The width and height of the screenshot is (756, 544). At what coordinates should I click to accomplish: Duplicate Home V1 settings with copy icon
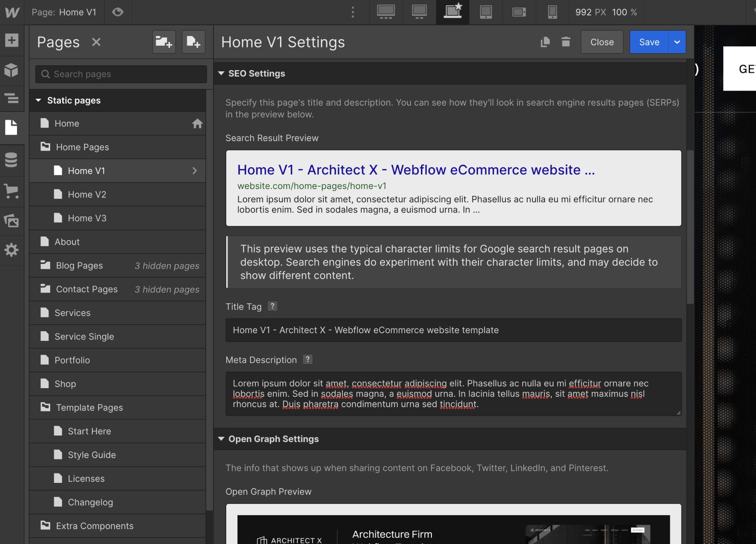pos(545,42)
